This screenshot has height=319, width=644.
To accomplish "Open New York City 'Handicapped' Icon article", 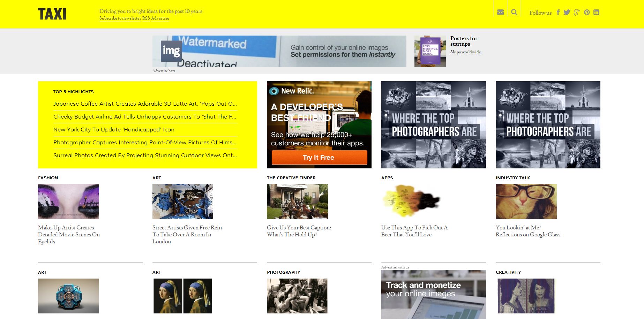I will pyautogui.click(x=114, y=129).
